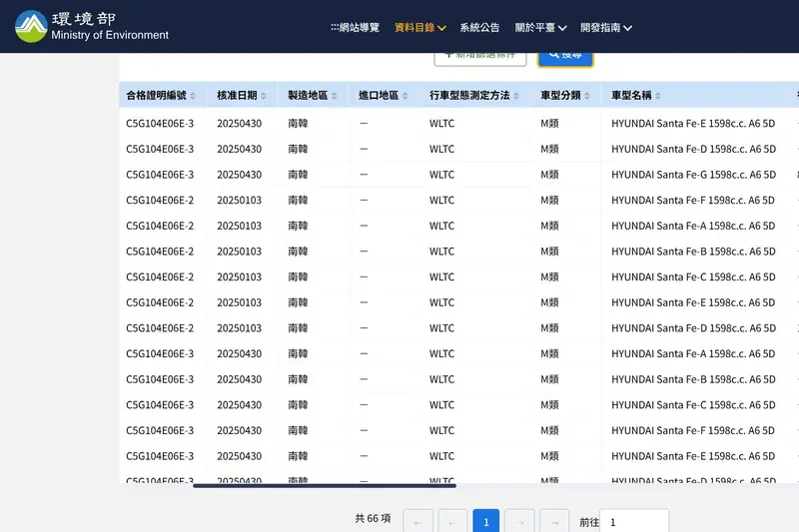
Task: Click Santa Fe-C model in C5G104E06E-3 row
Action: point(693,404)
